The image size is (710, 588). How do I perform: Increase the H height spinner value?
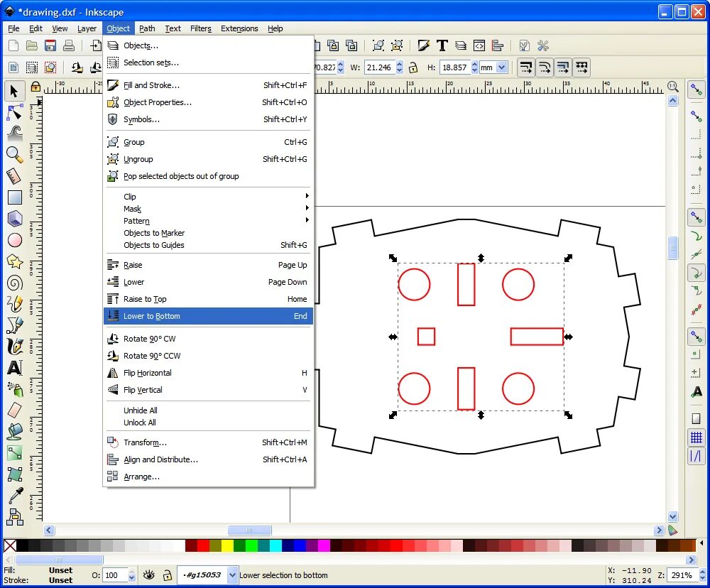tap(474, 65)
